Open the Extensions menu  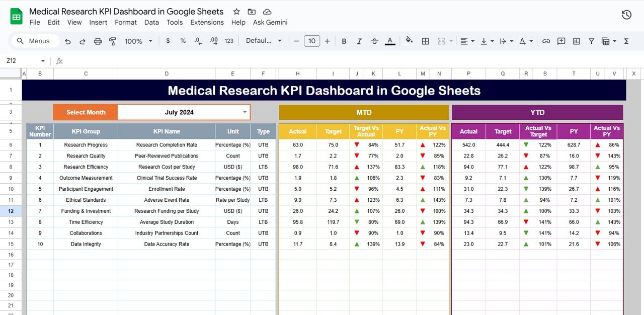point(207,22)
